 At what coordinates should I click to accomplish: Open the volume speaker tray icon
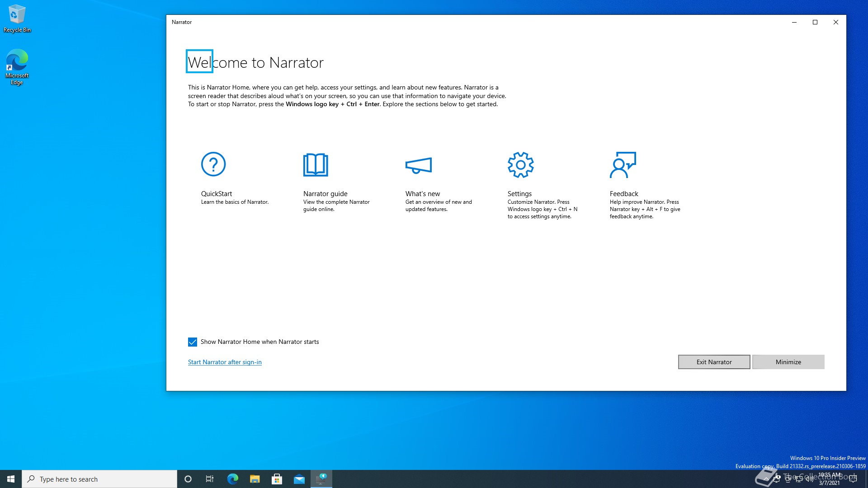(x=810, y=479)
